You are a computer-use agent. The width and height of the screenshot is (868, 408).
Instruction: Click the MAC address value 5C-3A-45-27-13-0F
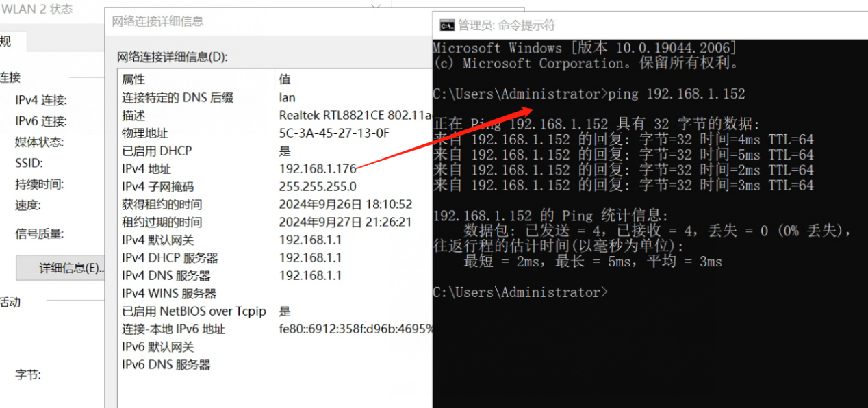tap(333, 133)
